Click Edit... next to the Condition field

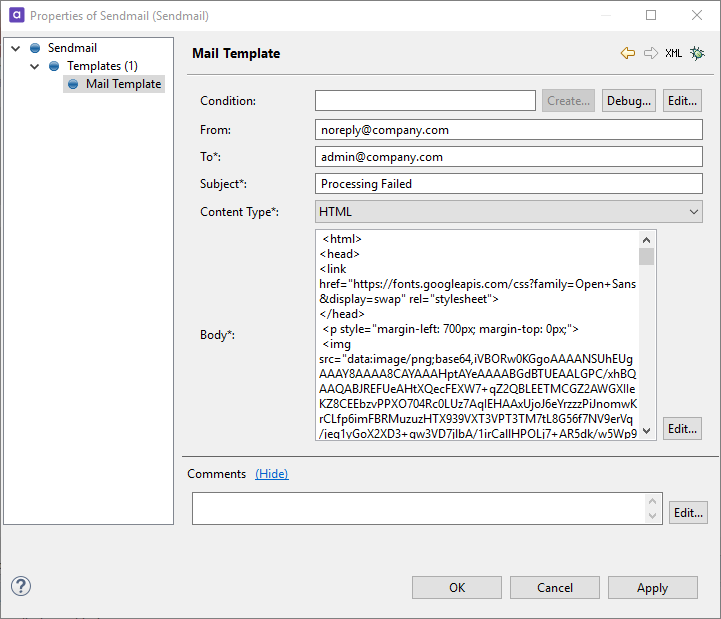(682, 101)
